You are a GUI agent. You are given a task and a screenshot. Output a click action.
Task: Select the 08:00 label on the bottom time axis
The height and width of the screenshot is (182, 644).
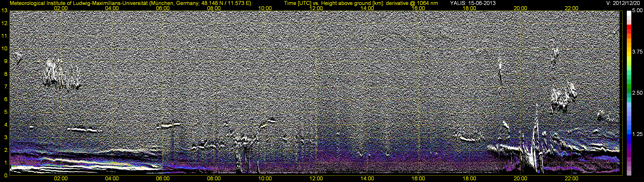214,179
